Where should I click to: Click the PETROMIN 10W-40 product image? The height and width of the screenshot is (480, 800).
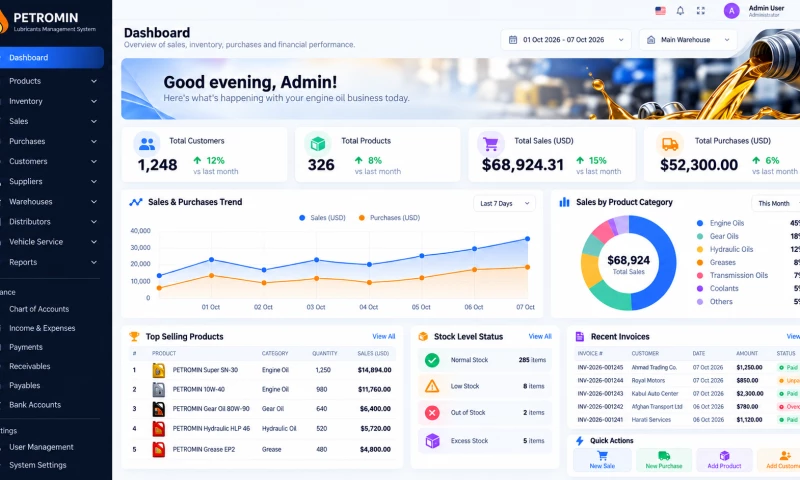click(x=159, y=389)
